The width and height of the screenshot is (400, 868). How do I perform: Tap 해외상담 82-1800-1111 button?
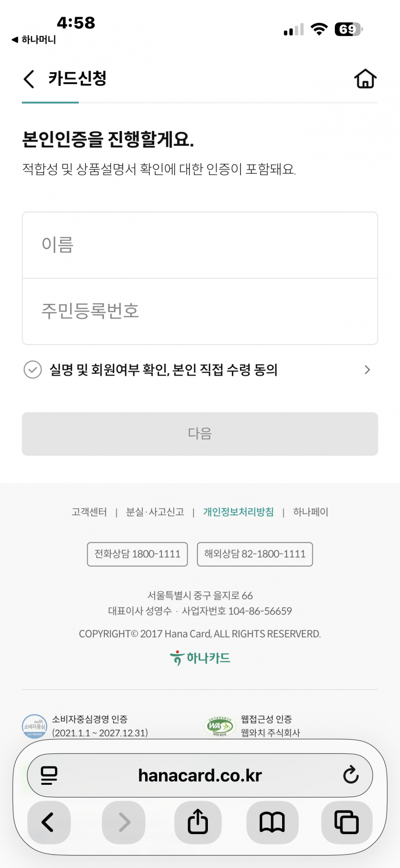(x=255, y=554)
